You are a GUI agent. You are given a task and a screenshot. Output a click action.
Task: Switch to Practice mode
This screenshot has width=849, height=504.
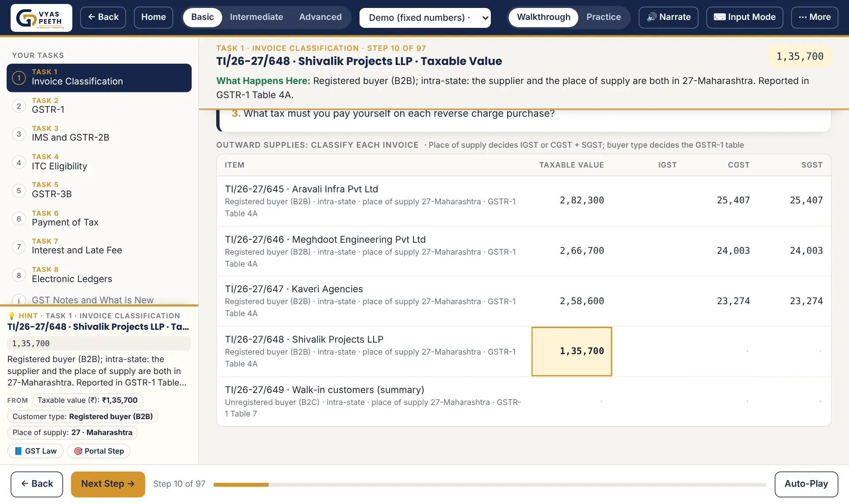tap(604, 17)
